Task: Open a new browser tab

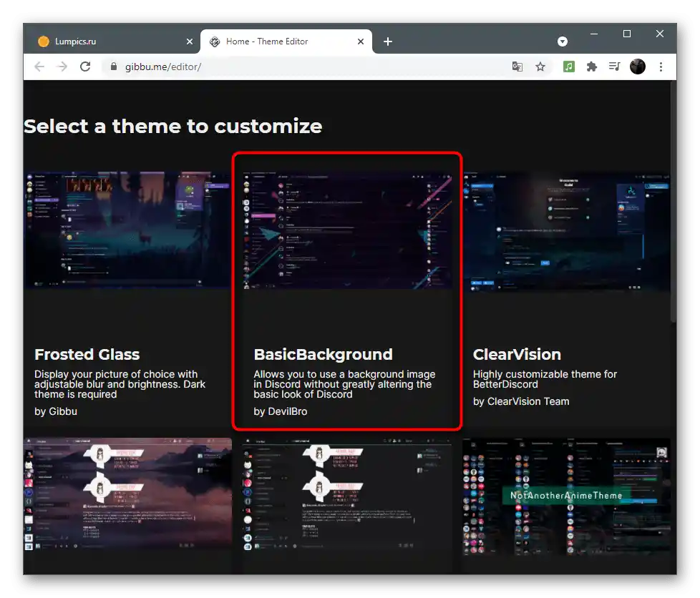Action: pos(388,41)
